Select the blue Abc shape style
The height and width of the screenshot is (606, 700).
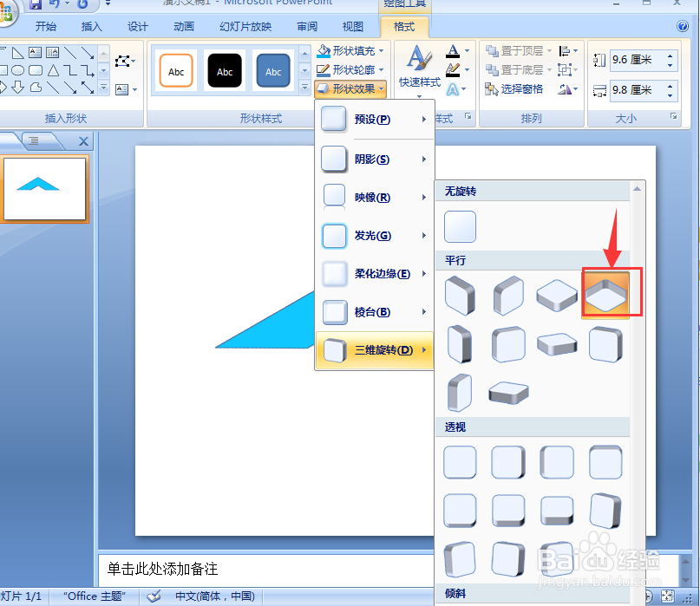(x=273, y=71)
